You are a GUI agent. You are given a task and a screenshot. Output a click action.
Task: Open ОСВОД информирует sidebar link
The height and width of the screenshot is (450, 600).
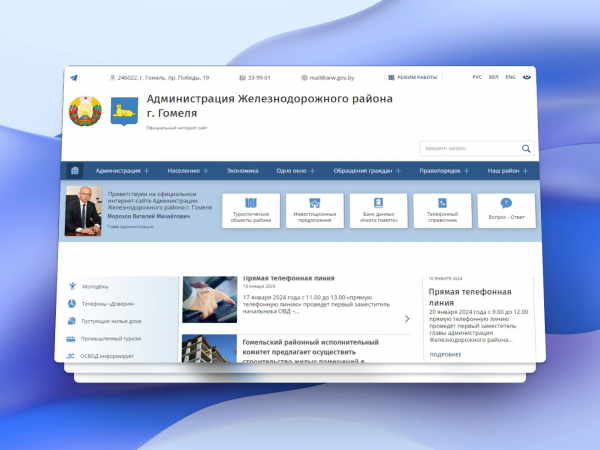(107, 356)
